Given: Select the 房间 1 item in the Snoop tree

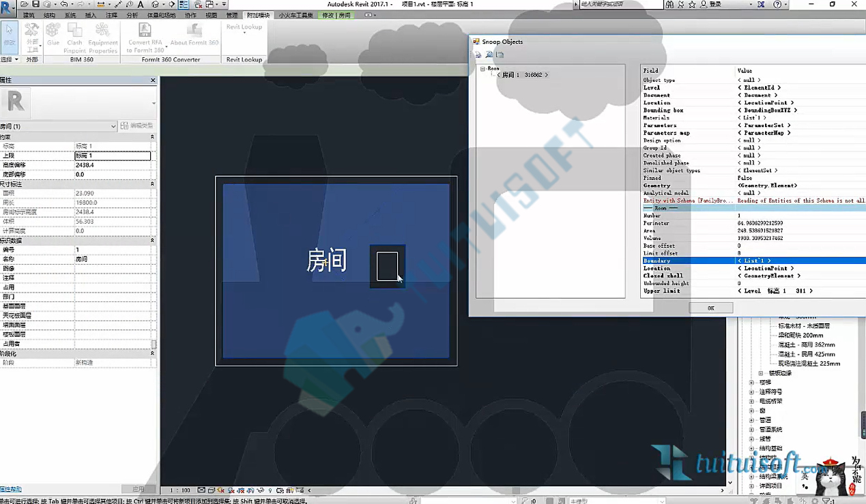Looking at the screenshot, I should (x=522, y=75).
